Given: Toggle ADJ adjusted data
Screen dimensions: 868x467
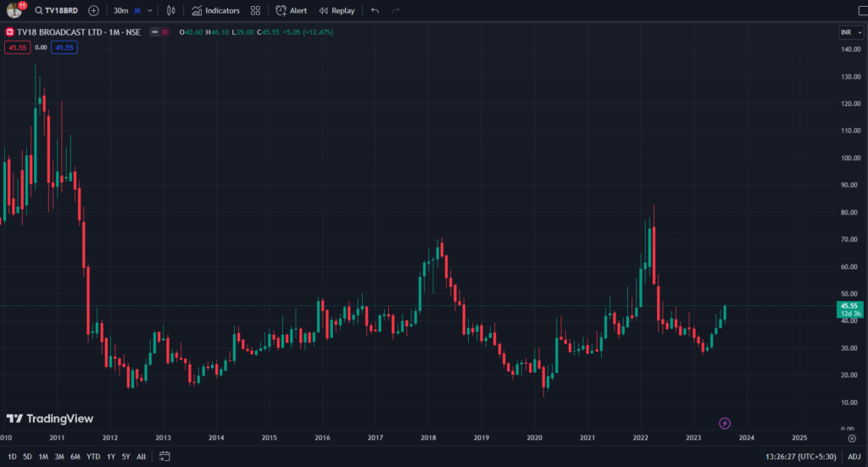Looking at the screenshot, I should (x=854, y=457).
